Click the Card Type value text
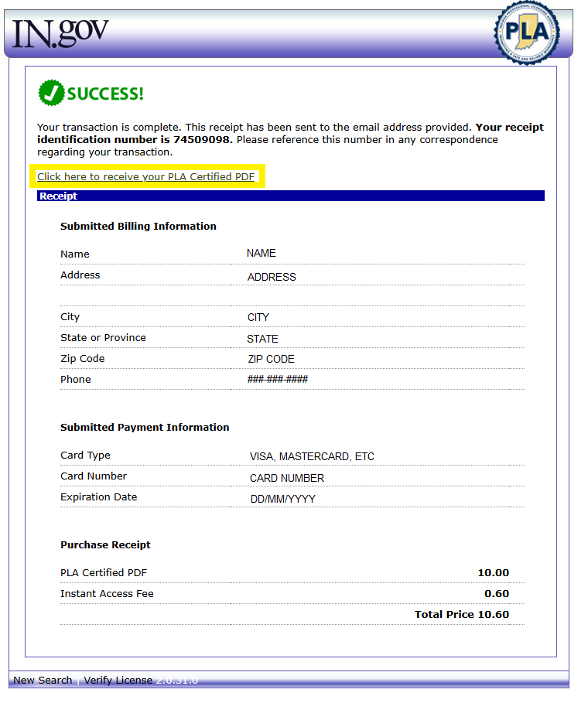 pos(312,457)
